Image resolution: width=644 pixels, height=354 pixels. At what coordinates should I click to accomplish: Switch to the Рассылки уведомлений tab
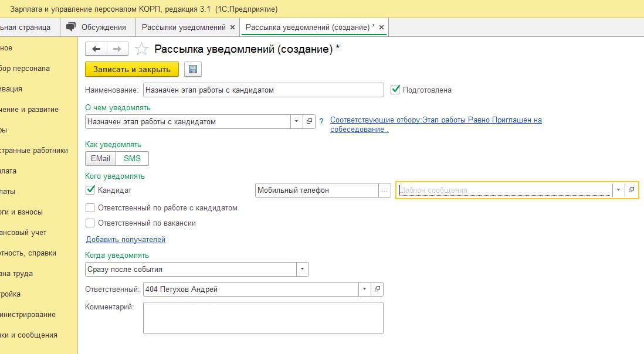coord(183,27)
